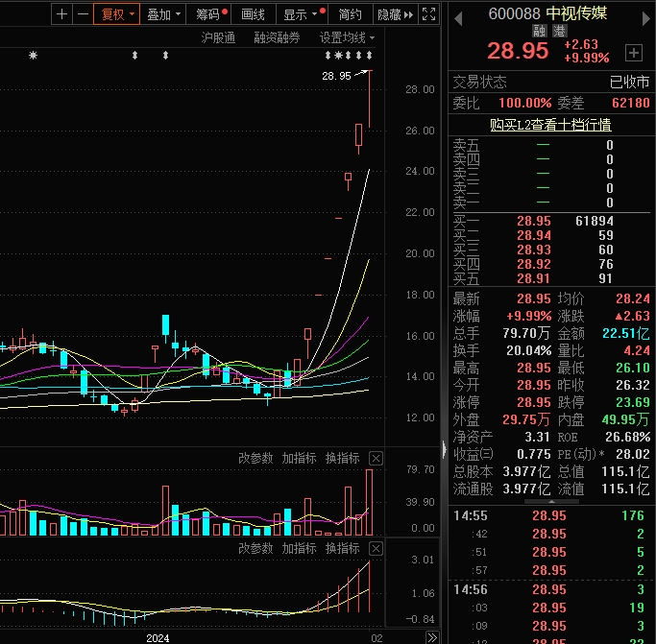Open the 叠加 overlay dropdown
Image resolution: width=656 pixels, height=644 pixels.
coord(163,14)
